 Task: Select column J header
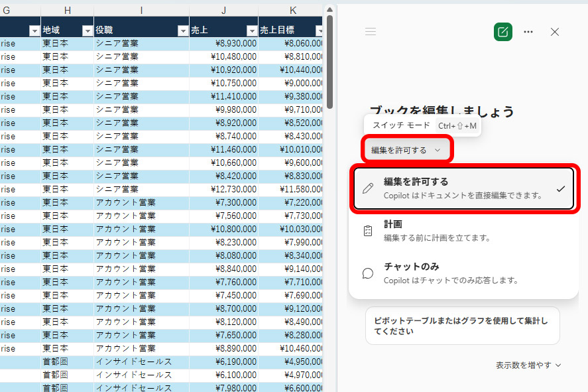pyautogui.click(x=224, y=11)
